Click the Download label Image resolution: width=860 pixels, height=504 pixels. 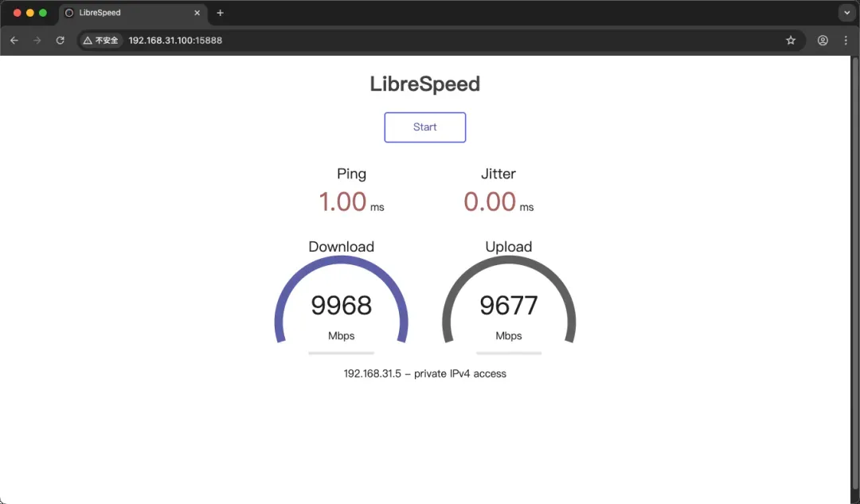[341, 247]
